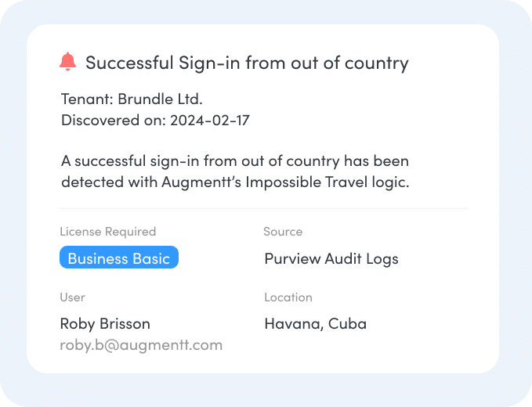532x407 pixels.
Task: Click the word Augmentt's in the description
Action: (x=201, y=182)
